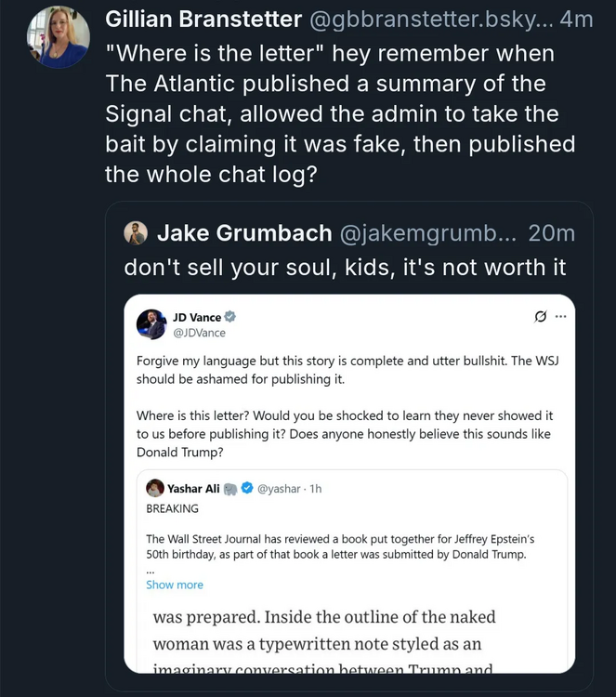Open the WSJ article excerpt image

click(x=349, y=637)
